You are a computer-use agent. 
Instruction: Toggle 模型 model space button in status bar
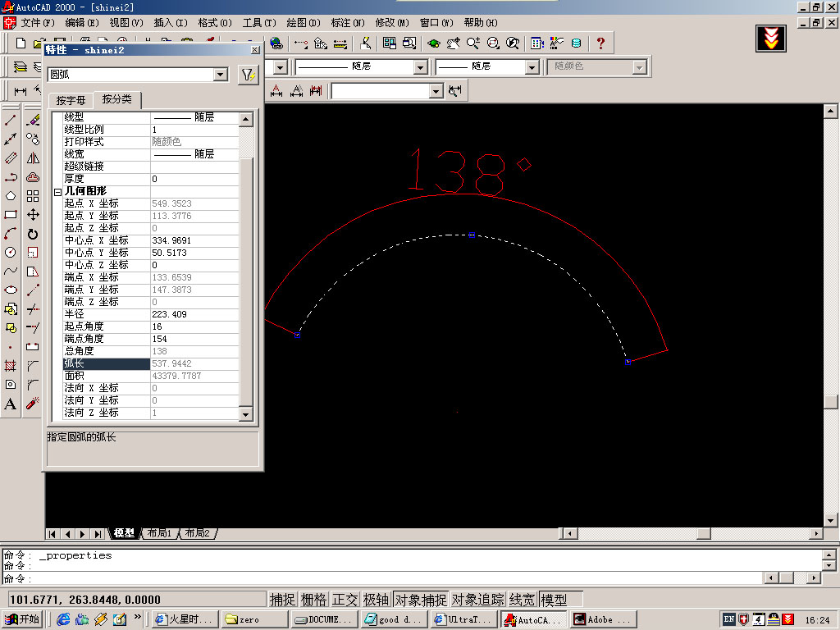[x=554, y=600]
